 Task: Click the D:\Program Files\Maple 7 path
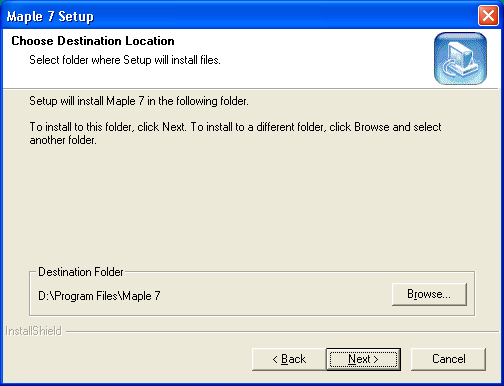[99, 296]
